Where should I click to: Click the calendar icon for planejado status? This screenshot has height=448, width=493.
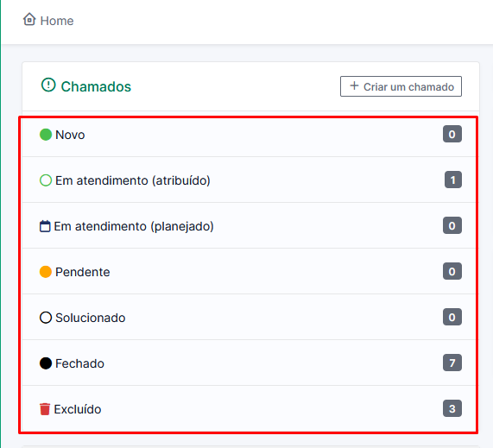tap(45, 226)
